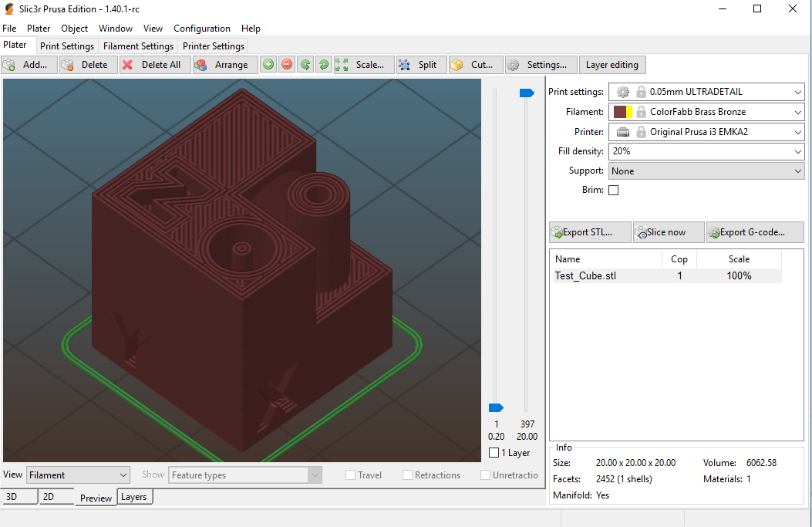Rotate object counter-clockwise with toolbar icon
812x527 pixels.
[x=305, y=65]
